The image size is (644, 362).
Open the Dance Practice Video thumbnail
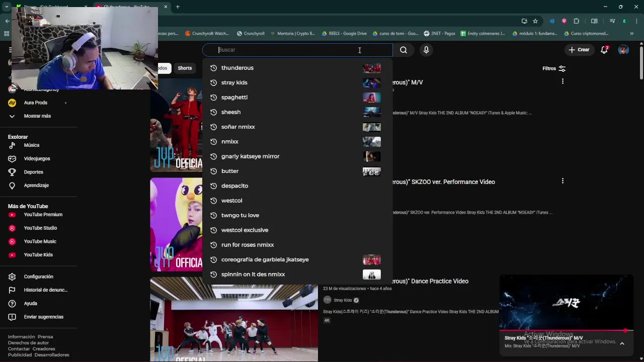(234, 319)
